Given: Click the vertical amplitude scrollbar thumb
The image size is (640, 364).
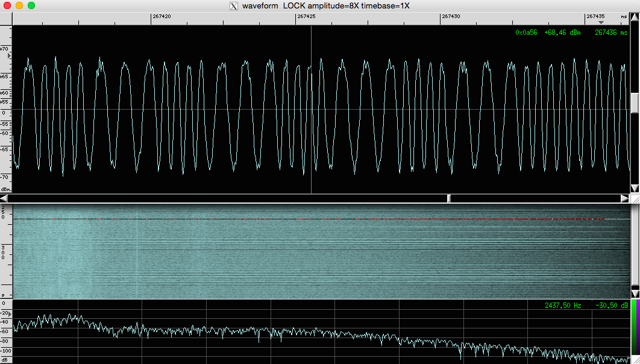Looking at the screenshot, I should (635, 102).
